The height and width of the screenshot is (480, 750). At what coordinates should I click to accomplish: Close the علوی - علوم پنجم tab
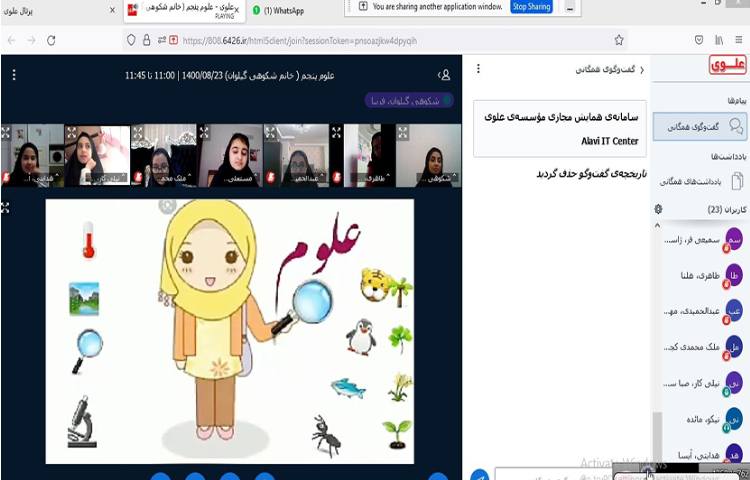[x=236, y=10]
